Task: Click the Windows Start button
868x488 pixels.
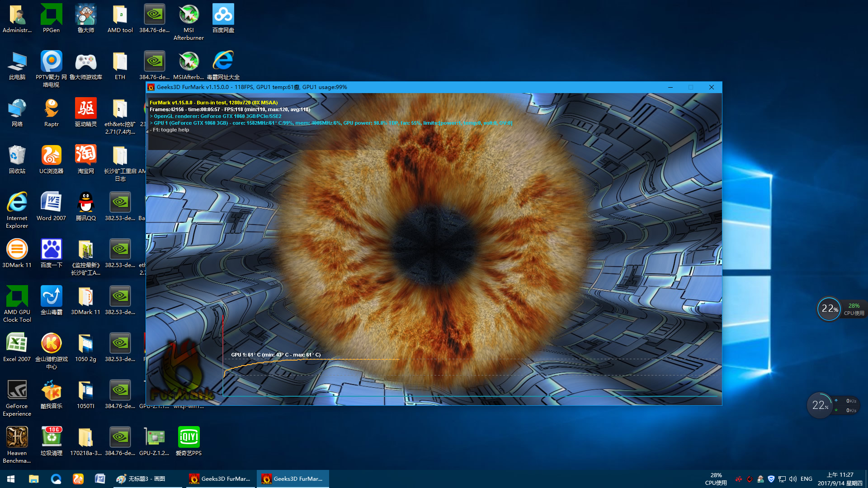Action: click(11, 479)
